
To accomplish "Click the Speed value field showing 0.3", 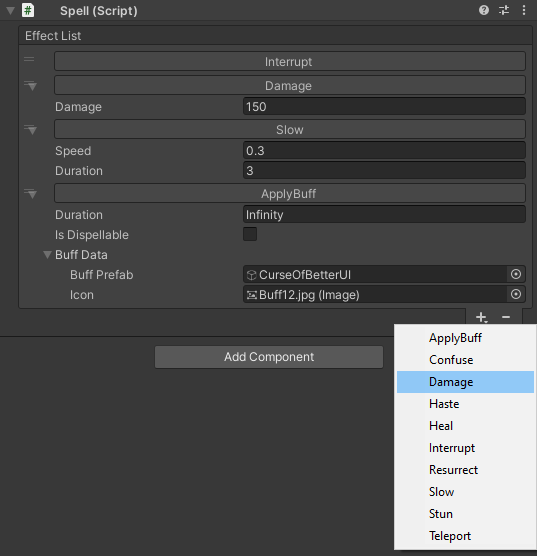I will [x=384, y=150].
